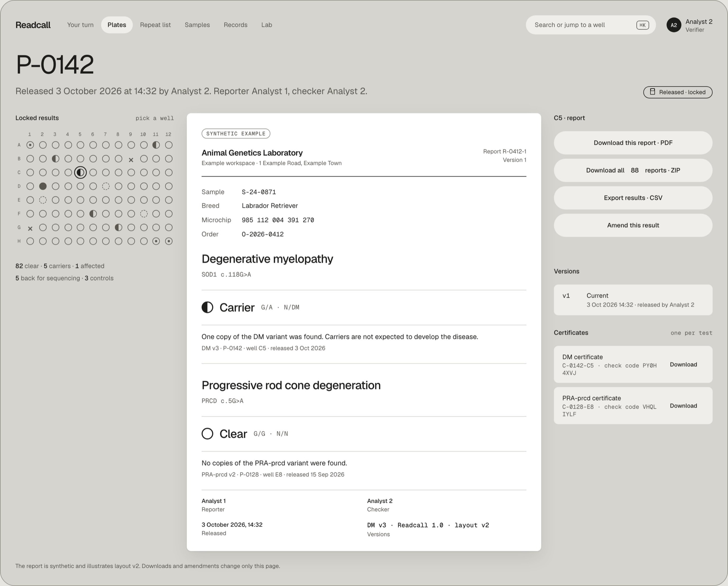The width and height of the screenshot is (728, 586).
Task: Click the microchip number 985 112 004 391 270
Action: (278, 220)
